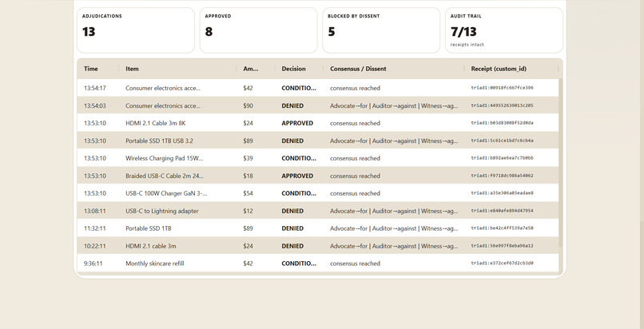Viewport: 644px width, 329px height.
Task: Click the $12 amount cell
Action: point(248,211)
